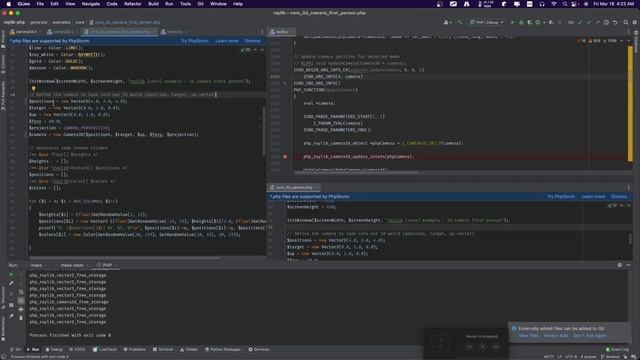Open the Build menu
640x360 pixels.
153,4
